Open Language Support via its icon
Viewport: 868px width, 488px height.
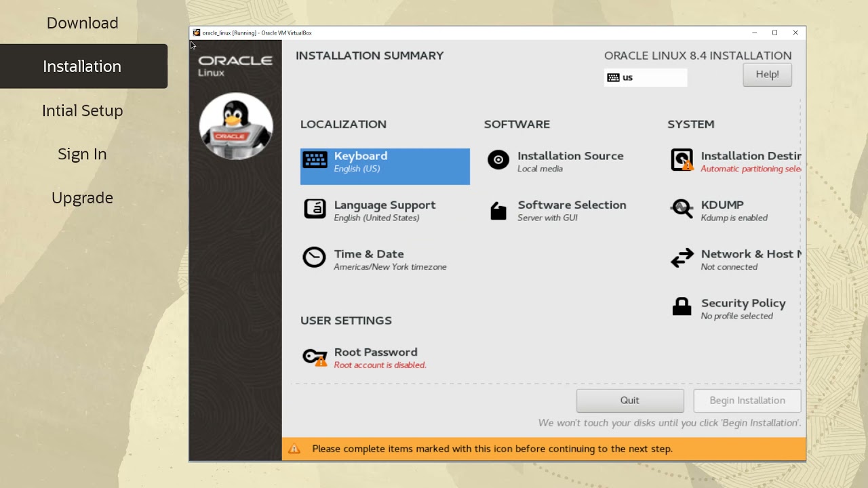[x=315, y=209]
